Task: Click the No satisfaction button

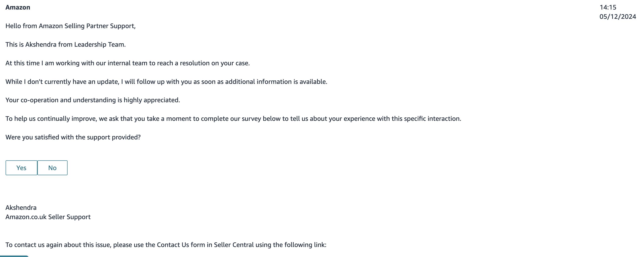Action: [x=52, y=168]
